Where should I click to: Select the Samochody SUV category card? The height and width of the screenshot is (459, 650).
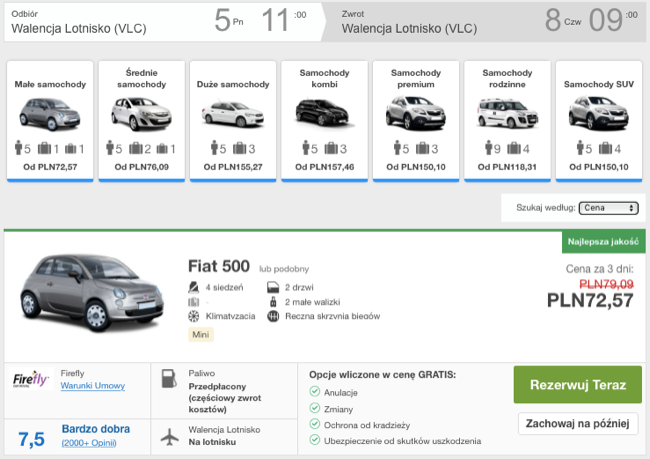(x=599, y=121)
